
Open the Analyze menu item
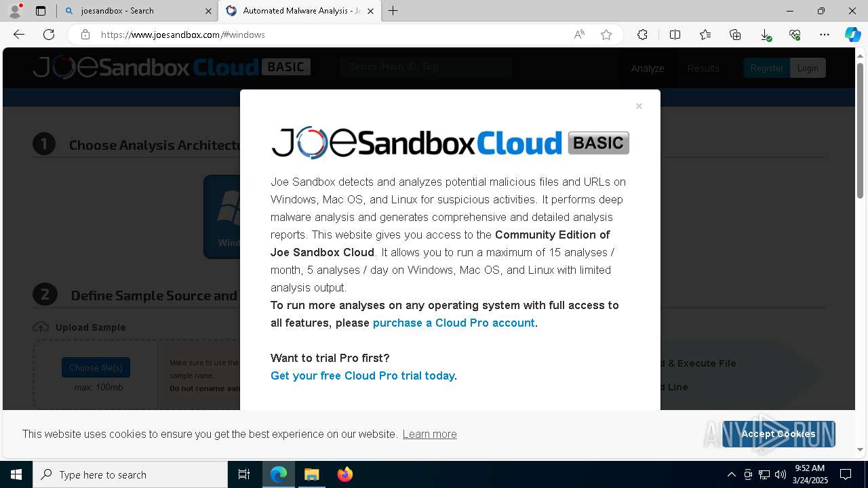coord(648,68)
